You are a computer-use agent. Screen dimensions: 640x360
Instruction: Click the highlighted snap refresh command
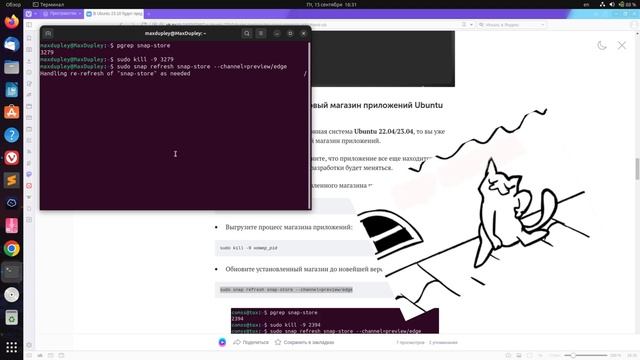coord(286,290)
